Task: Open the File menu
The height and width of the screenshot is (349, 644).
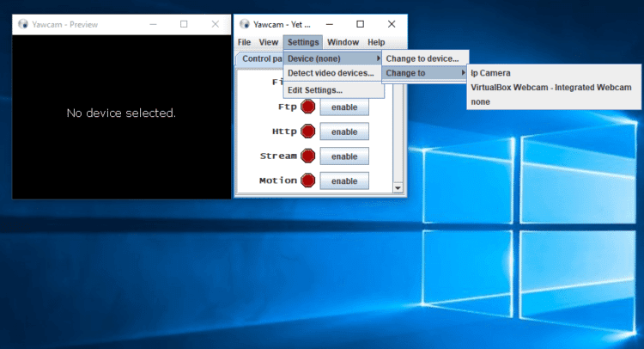Action: 244,42
